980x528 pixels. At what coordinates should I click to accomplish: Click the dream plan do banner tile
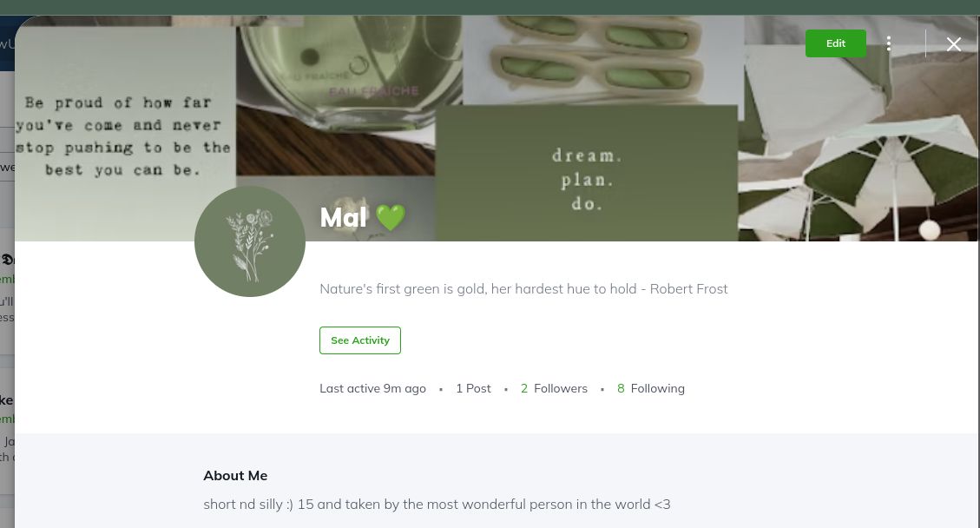pyautogui.click(x=587, y=173)
